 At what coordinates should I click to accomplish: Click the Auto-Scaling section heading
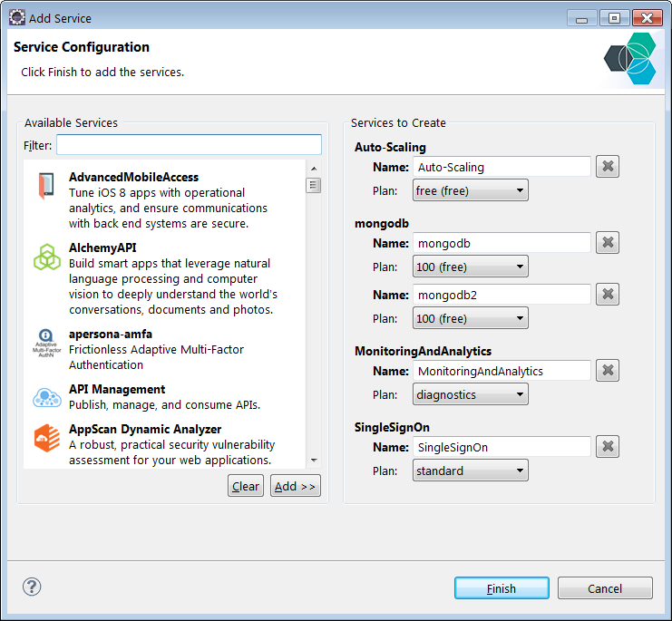point(390,147)
